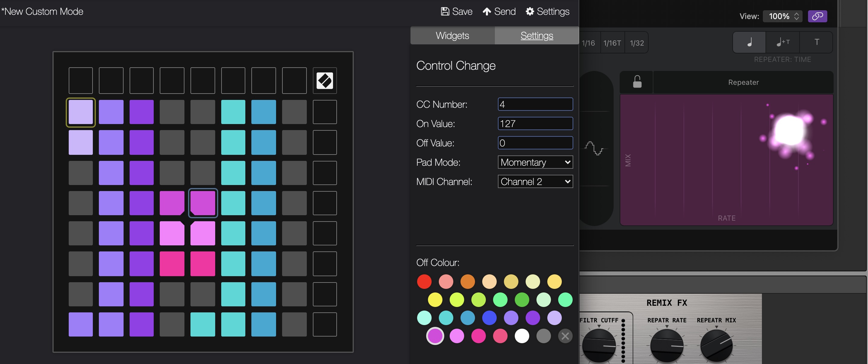
Task: Click inside the CC Number input field
Action: (535, 104)
